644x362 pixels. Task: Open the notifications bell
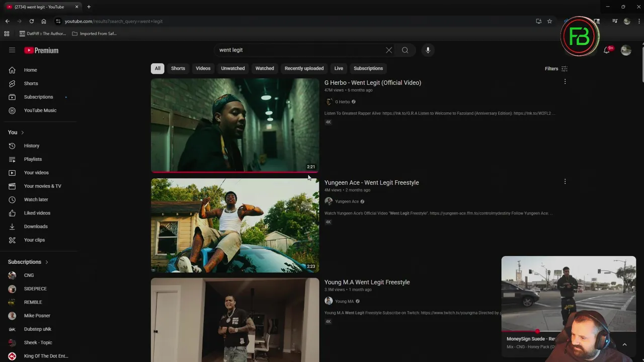(x=607, y=50)
